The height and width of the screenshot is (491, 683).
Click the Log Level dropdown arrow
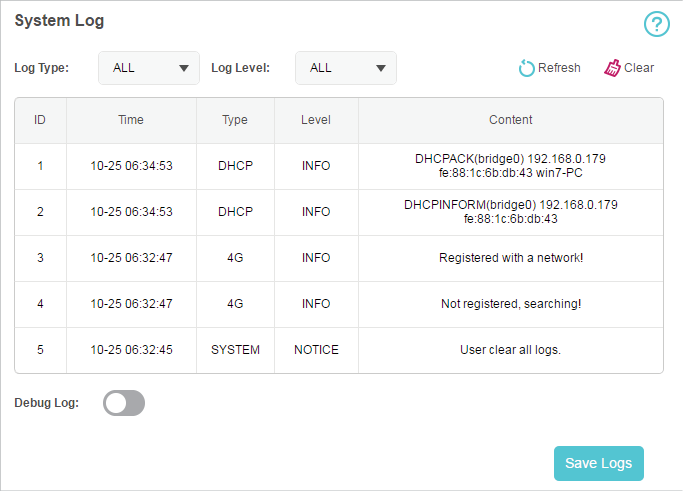point(381,68)
